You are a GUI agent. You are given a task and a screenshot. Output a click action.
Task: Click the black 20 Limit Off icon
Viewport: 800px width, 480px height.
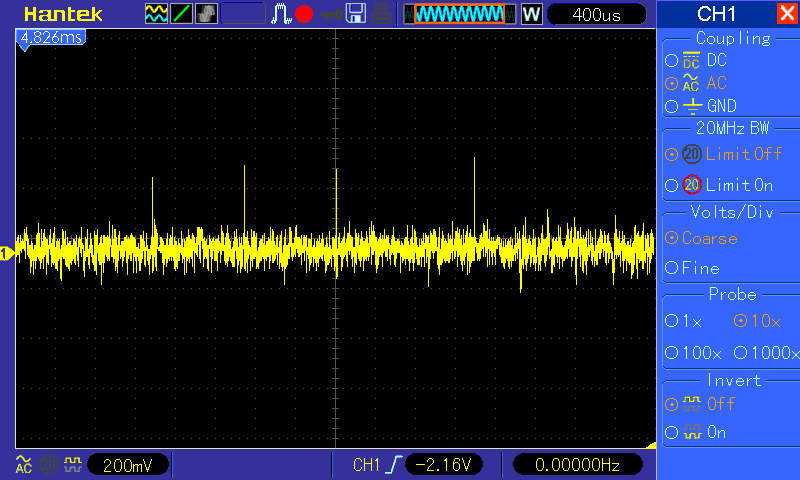click(692, 154)
